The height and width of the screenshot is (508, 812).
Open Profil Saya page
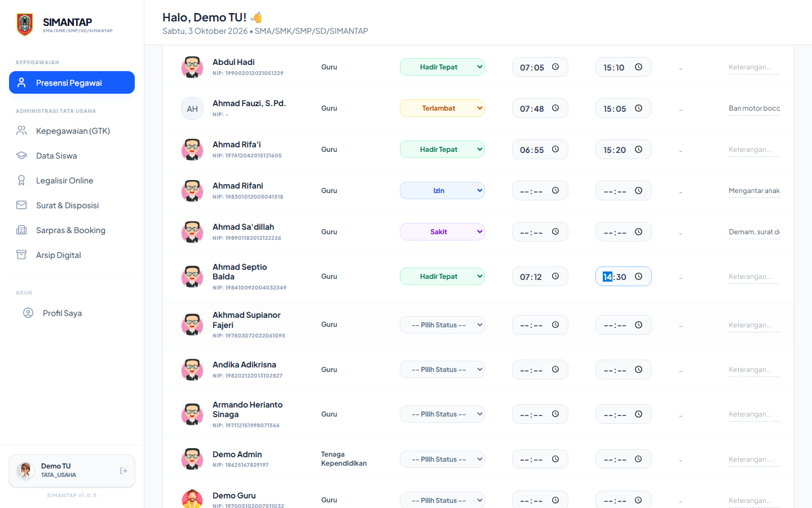click(x=72, y=313)
